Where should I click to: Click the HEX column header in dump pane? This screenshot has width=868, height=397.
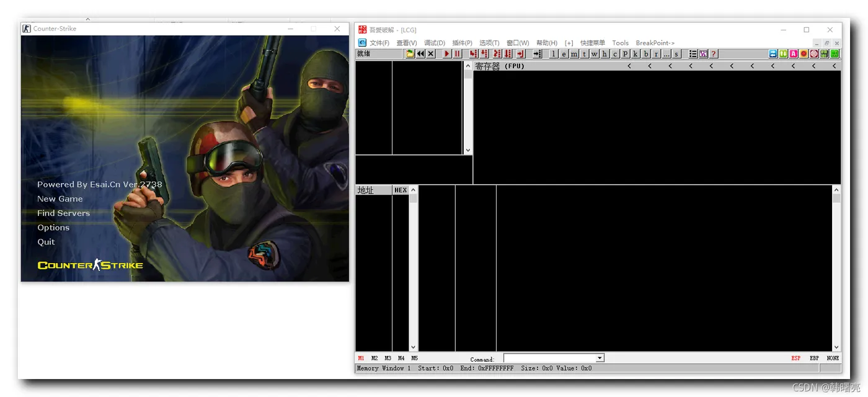(401, 190)
